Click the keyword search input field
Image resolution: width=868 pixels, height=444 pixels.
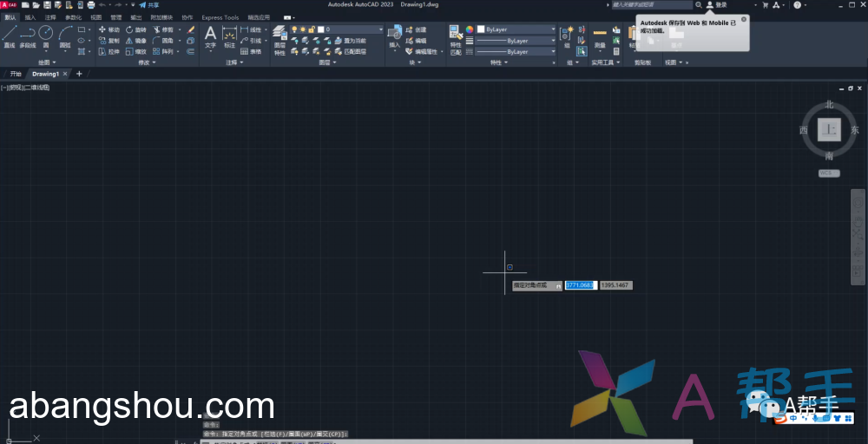pos(651,5)
